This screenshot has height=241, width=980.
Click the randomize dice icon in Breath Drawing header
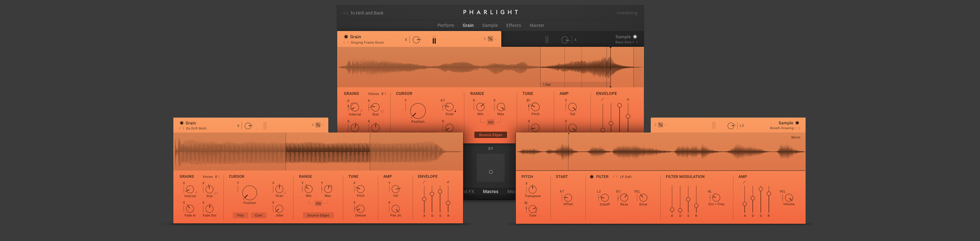pyautogui.click(x=661, y=125)
